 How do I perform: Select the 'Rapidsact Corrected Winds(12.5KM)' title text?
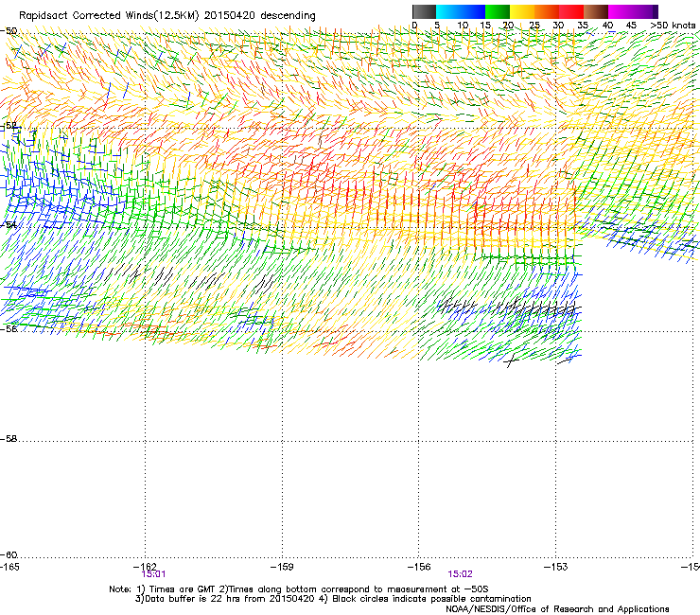(109, 16)
